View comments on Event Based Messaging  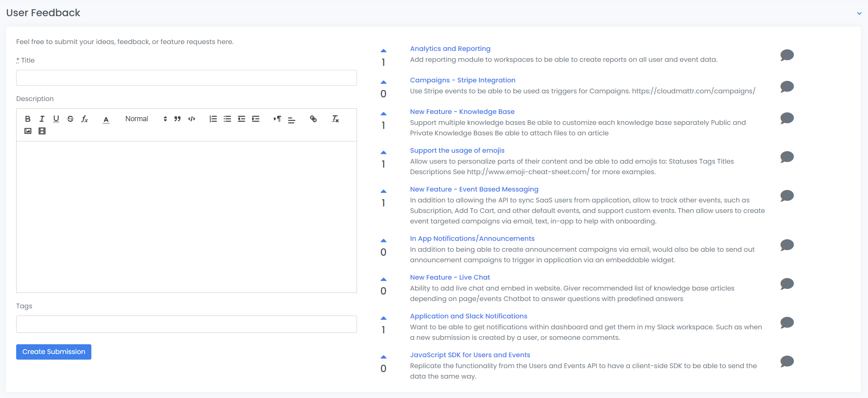[x=787, y=196]
